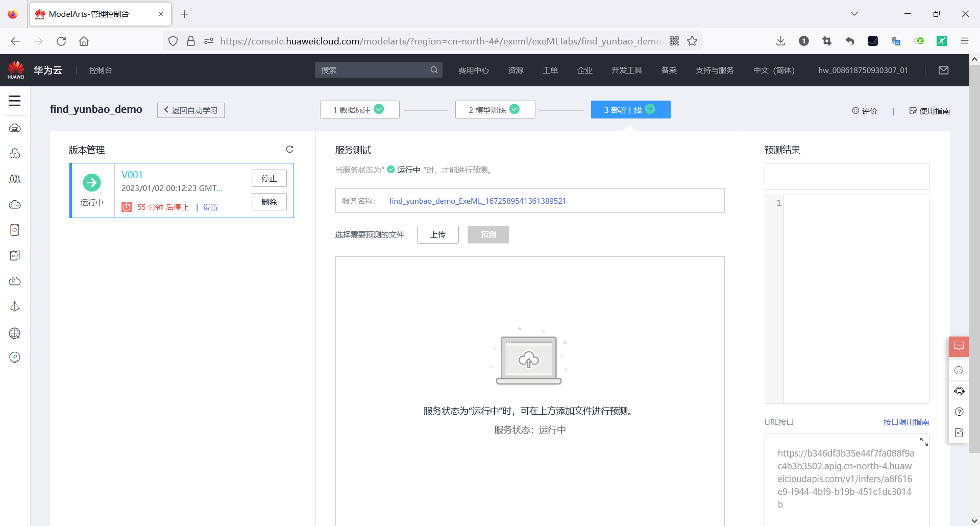Open the questionnaire edit icon
The width and height of the screenshot is (980, 526).
[x=959, y=433]
